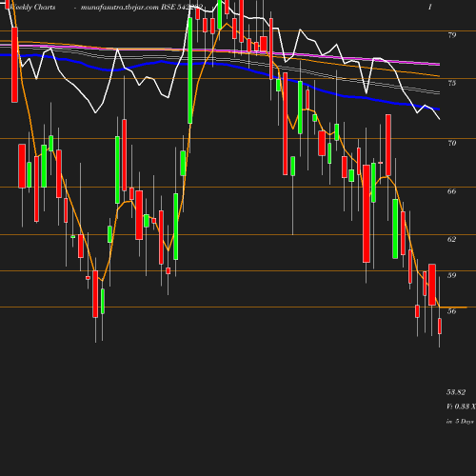Select the 79 price axis label
The height and width of the screenshot is (476, 476).
452,35
